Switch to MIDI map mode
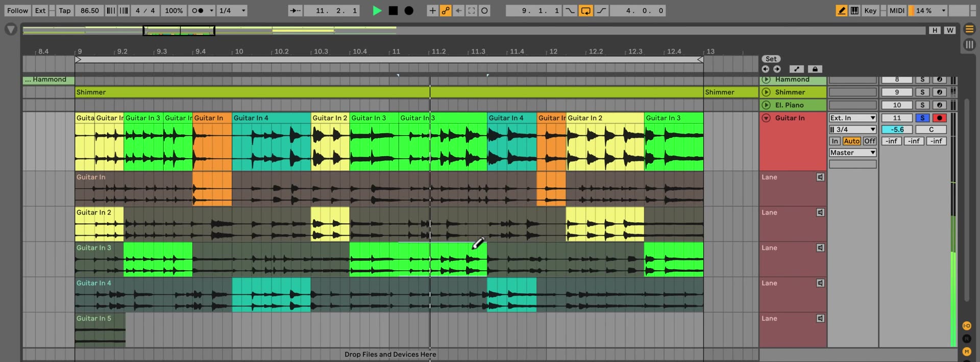Image resolution: width=980 pixels, height=362 pixels. tap(897, 10)
